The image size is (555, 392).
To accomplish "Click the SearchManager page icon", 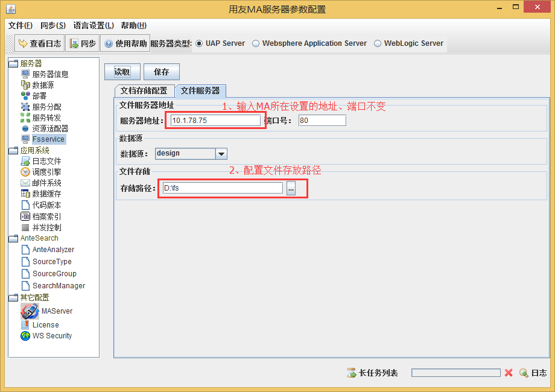I will coord(25,285).
